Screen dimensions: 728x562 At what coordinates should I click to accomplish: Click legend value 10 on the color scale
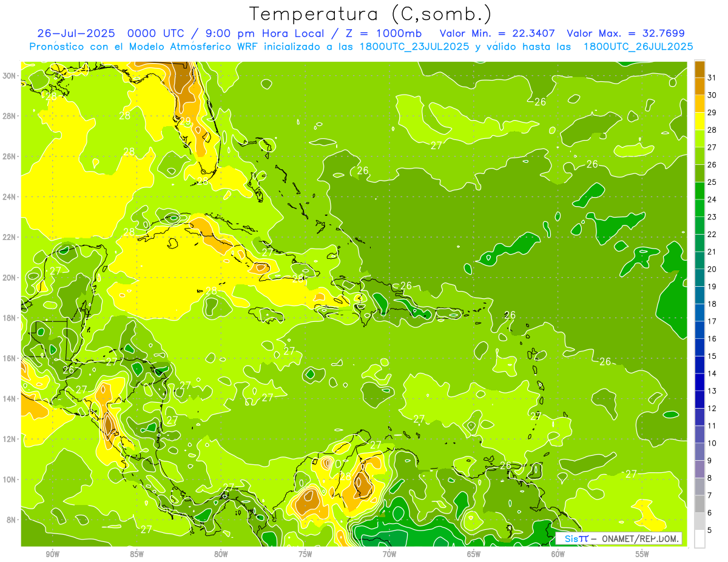tap(712, 443)
